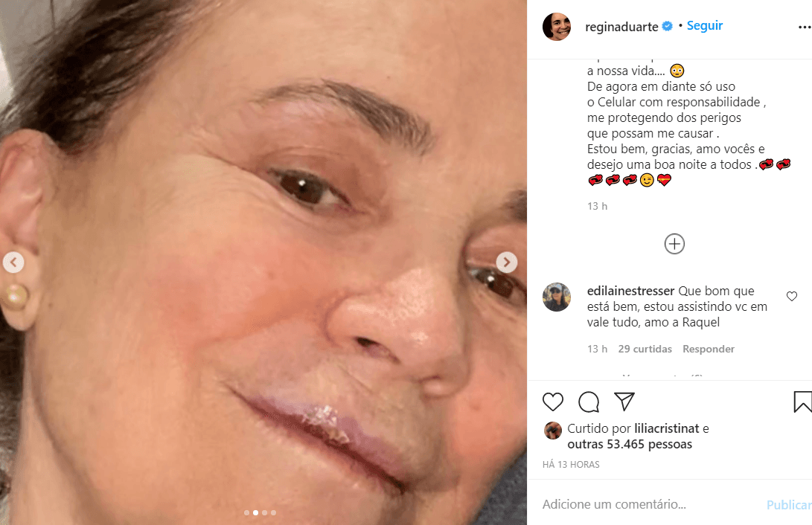Open reginaduarte profile picture

point(557,26)
